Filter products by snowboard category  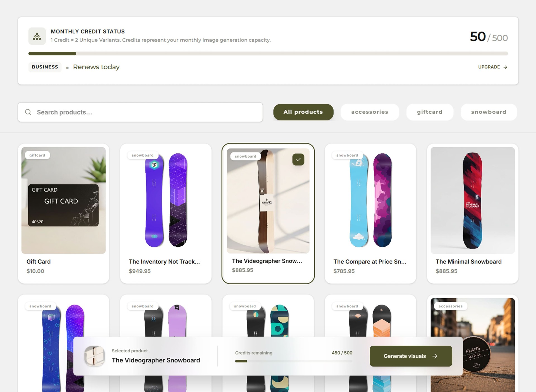point(489,112)
